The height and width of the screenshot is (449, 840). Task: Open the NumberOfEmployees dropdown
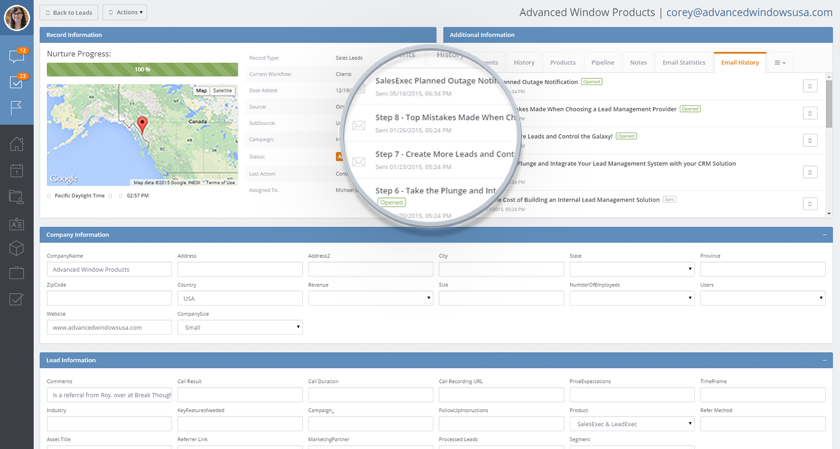tap(632, 298)
